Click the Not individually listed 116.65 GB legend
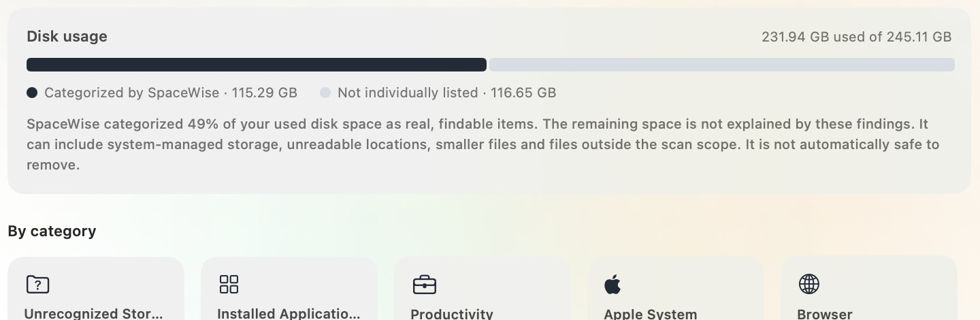Image resolution: width=980 pixels, height=320 pixels. 447,93
